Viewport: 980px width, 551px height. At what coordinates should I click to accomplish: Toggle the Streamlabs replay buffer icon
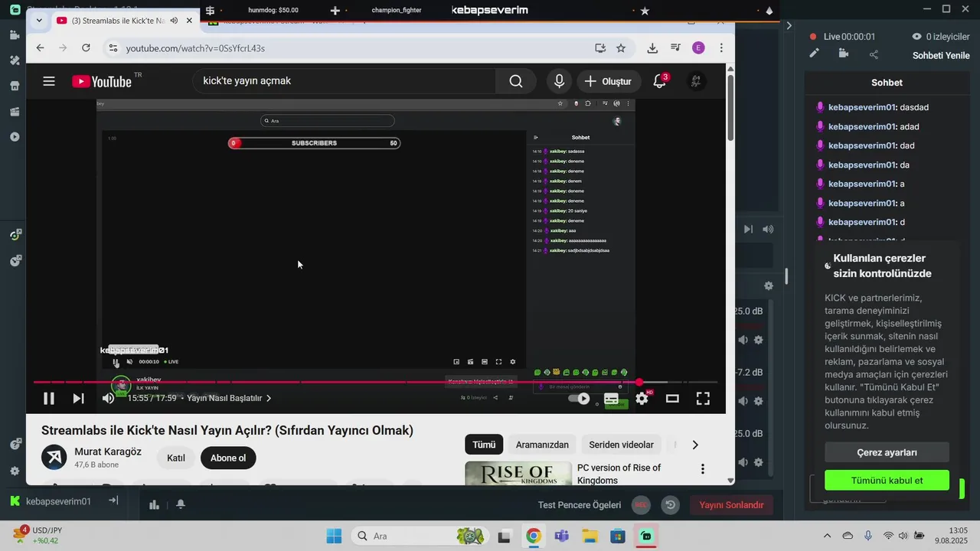click(x=670, y=505)
